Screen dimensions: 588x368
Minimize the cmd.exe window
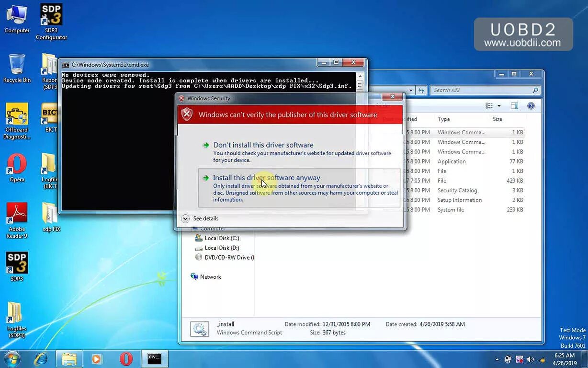click(x=323, y=62)
